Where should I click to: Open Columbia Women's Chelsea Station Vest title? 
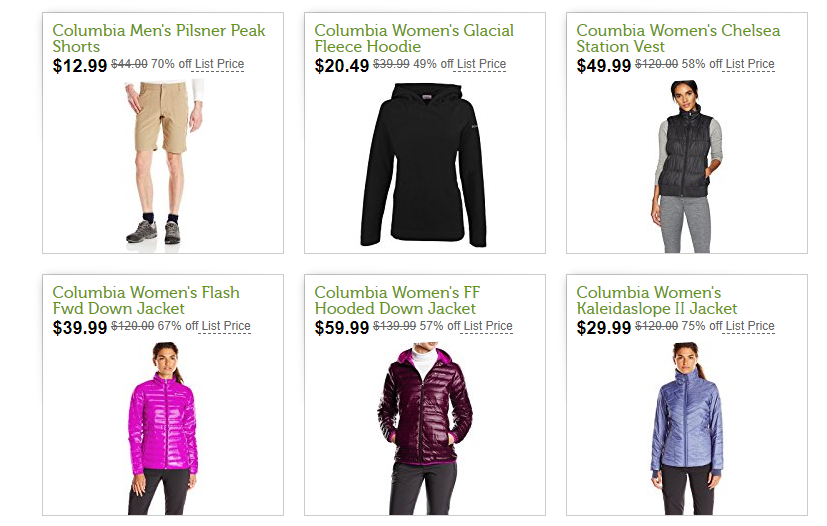(678, 38)
